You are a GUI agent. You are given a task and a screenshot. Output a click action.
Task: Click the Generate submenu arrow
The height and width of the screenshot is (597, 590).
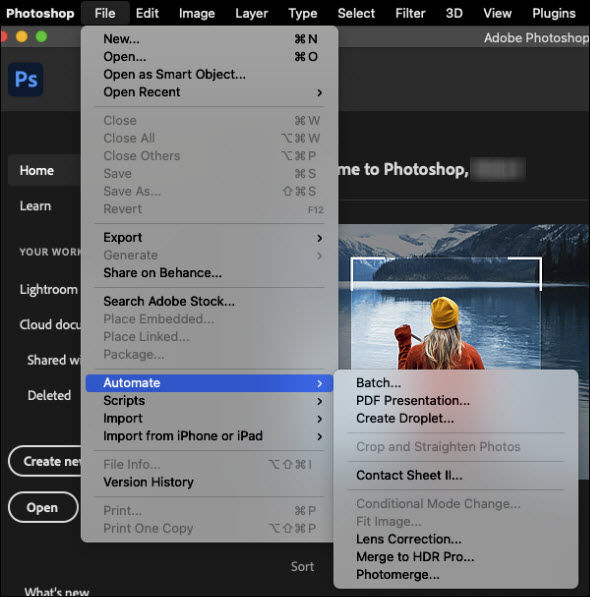(x=319, y=255)
